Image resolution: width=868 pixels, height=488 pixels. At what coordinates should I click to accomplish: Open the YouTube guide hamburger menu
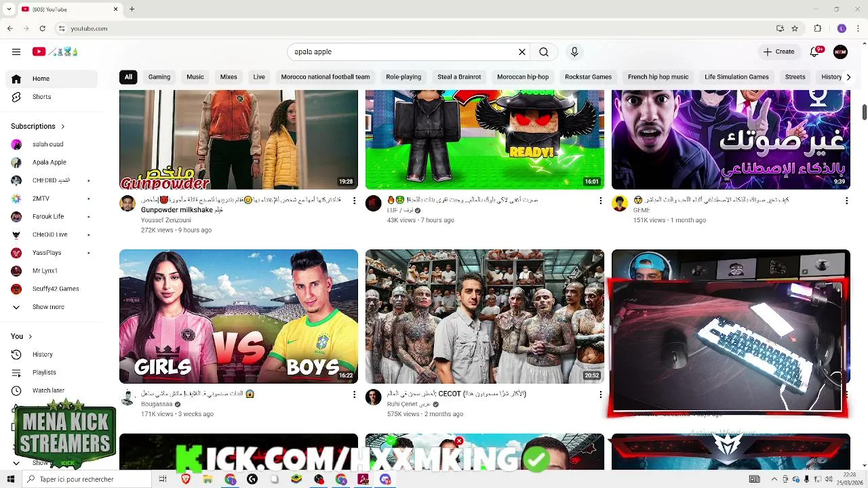16,52
